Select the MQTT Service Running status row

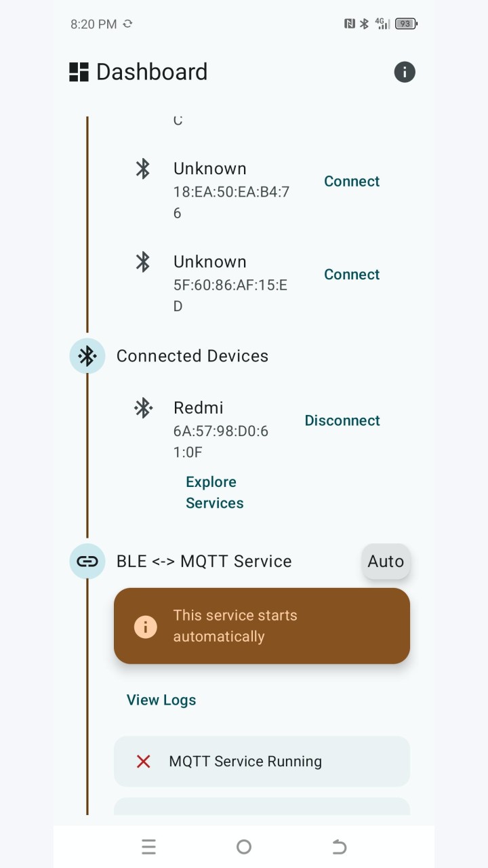[262, 762]
